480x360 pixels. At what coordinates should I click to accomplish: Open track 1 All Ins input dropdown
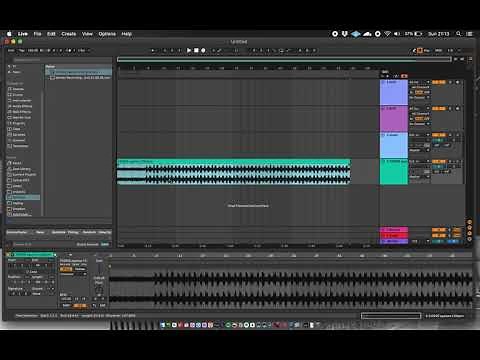[419, 82]
